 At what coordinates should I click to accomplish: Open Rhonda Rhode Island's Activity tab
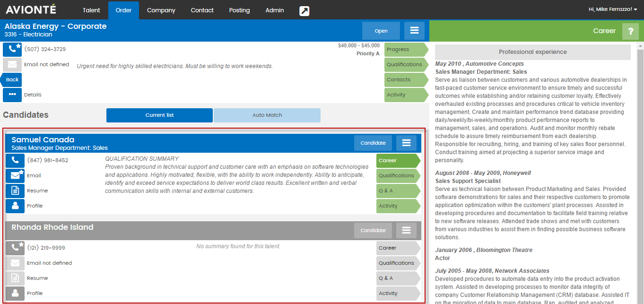[x=398, y=293]
